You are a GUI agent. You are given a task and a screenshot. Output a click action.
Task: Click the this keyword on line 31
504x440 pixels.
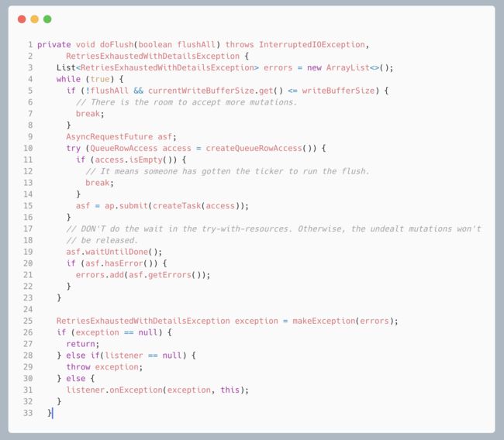coord(230,390)
